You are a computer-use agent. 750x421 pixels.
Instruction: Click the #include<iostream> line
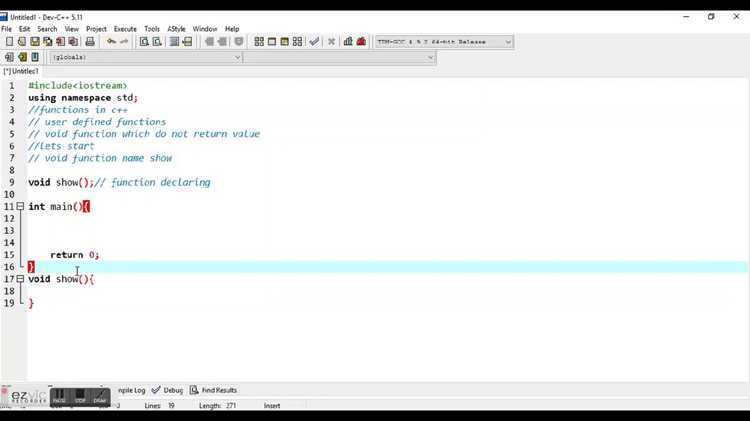click(x=77, y=86)
